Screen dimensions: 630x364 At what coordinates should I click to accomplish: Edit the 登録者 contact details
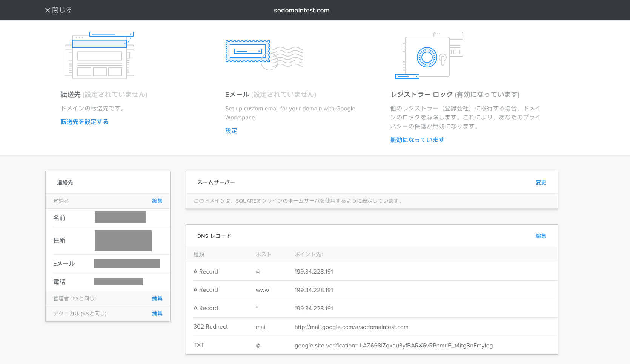point(157,201)
